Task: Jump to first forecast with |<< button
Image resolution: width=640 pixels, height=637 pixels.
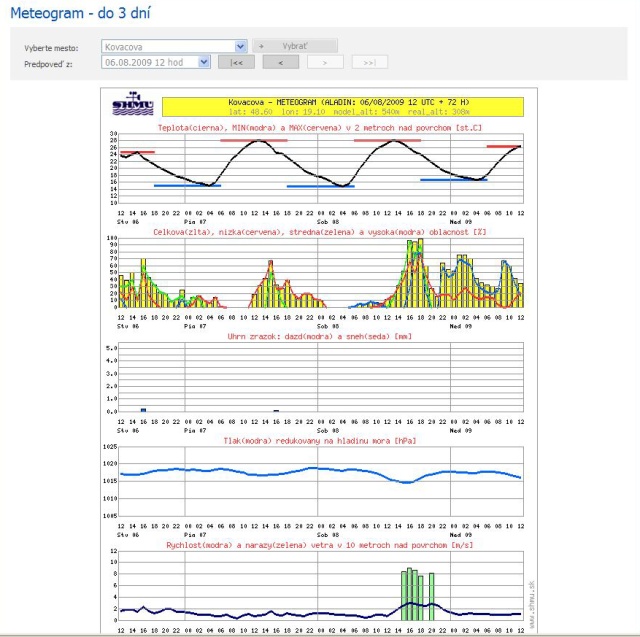Action: [x=236, y=62]
